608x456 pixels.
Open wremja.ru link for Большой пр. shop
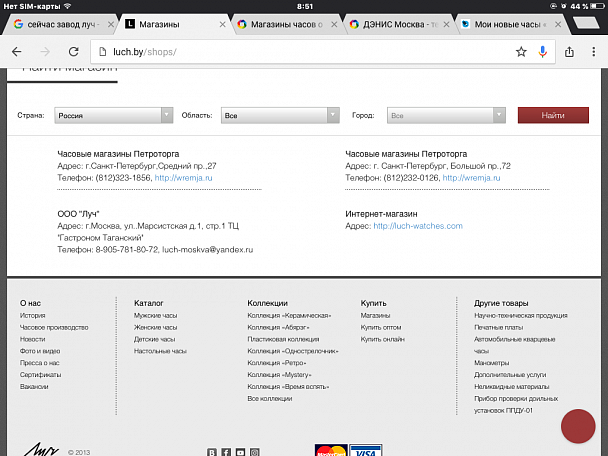(x=472, y=178)
